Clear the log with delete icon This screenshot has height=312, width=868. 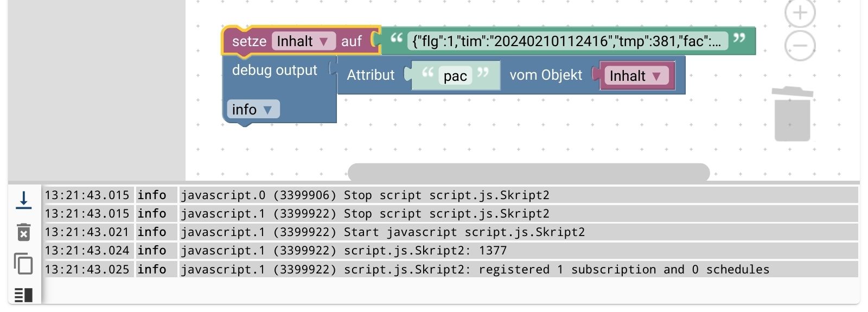point(23,232)
